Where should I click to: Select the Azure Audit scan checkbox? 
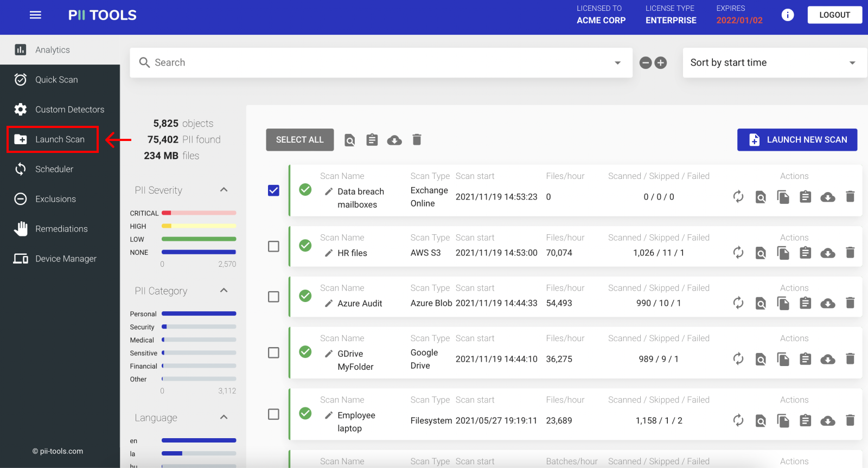tap(273, 297)
